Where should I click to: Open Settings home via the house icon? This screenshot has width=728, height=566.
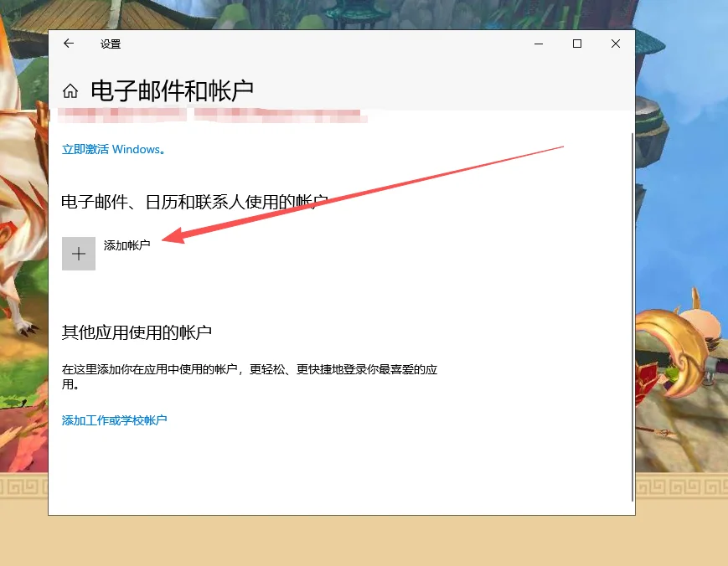coord(70,91)
